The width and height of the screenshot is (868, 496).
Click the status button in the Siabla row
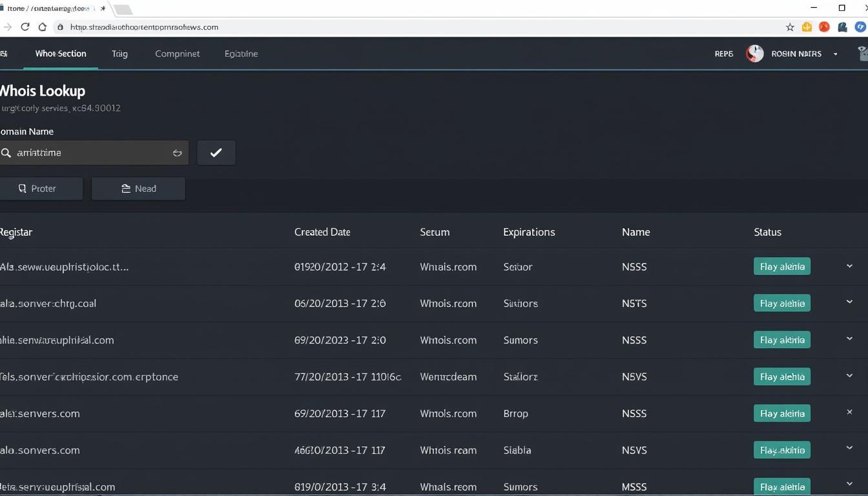[x=782, y=450]
